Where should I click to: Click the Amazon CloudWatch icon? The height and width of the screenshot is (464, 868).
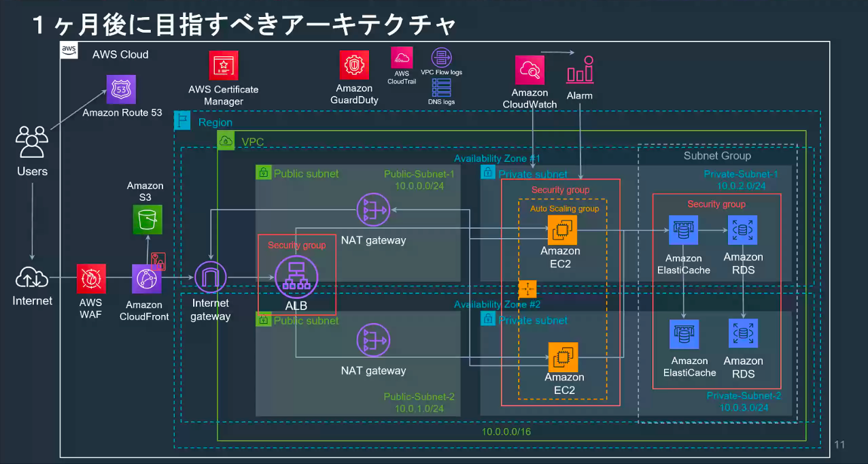pyautogui.click(x=530, y=71)
